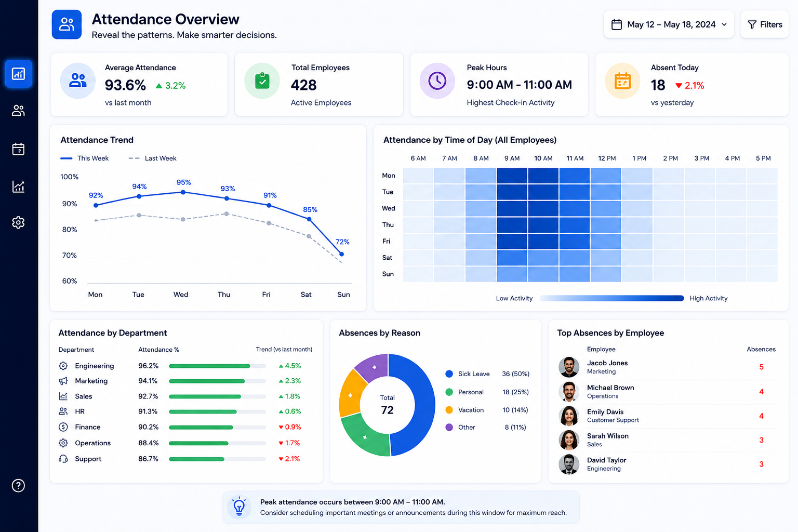Click the green up arrow beside 3.2%
The width and height of the screenshot is (798, 532).
coord(159,86)
